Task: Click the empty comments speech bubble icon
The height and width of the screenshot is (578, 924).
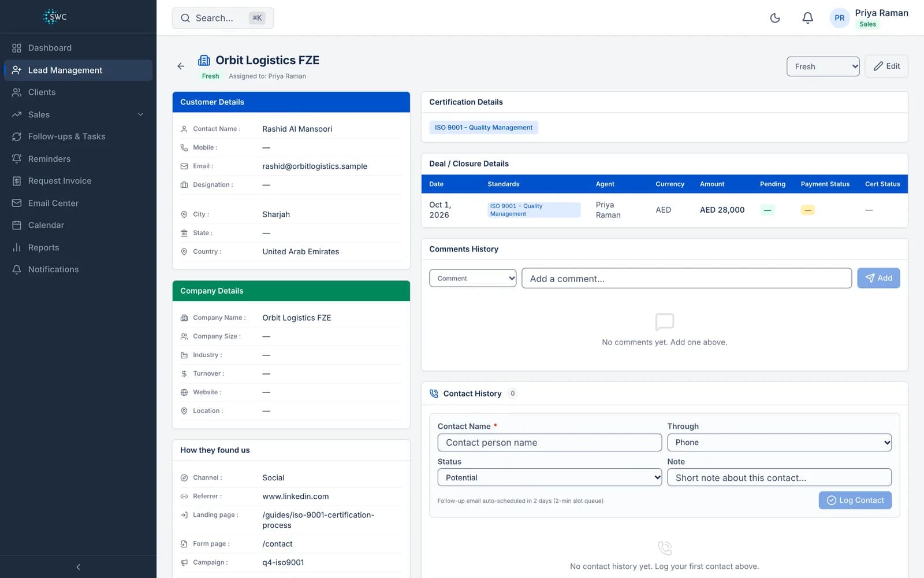Action: click(665, 321)
